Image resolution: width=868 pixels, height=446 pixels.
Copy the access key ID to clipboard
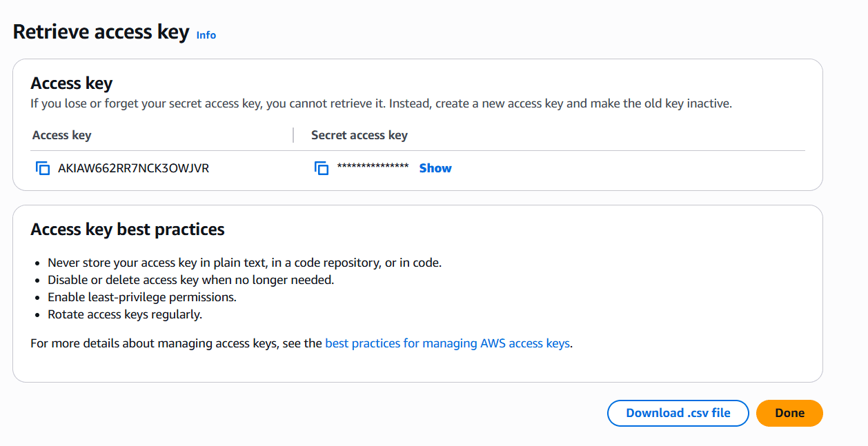click(x=43, y=168)
